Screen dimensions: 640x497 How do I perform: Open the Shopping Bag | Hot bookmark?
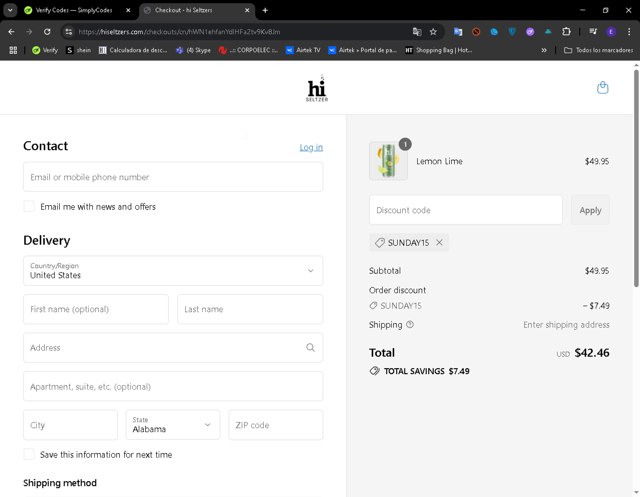point(438,50)
